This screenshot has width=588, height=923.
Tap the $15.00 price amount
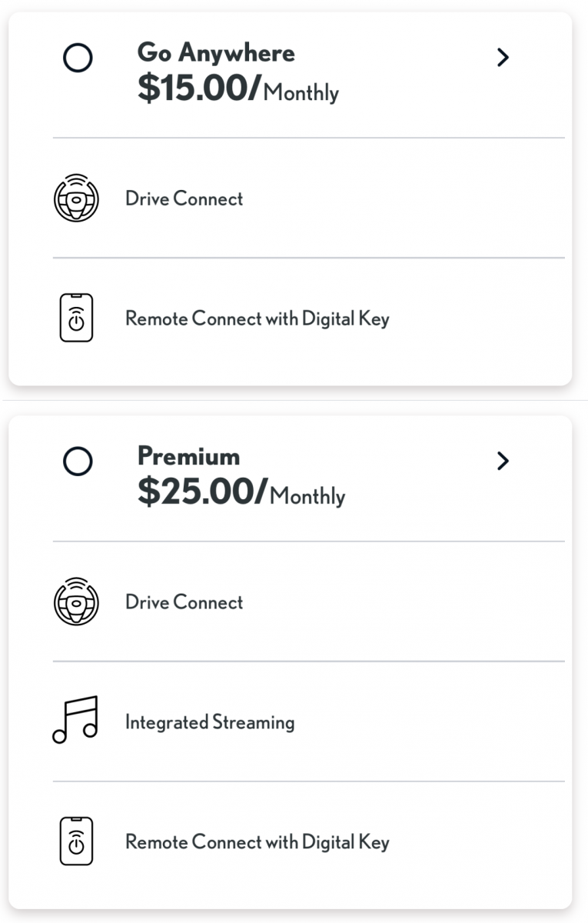pos(198,88)
